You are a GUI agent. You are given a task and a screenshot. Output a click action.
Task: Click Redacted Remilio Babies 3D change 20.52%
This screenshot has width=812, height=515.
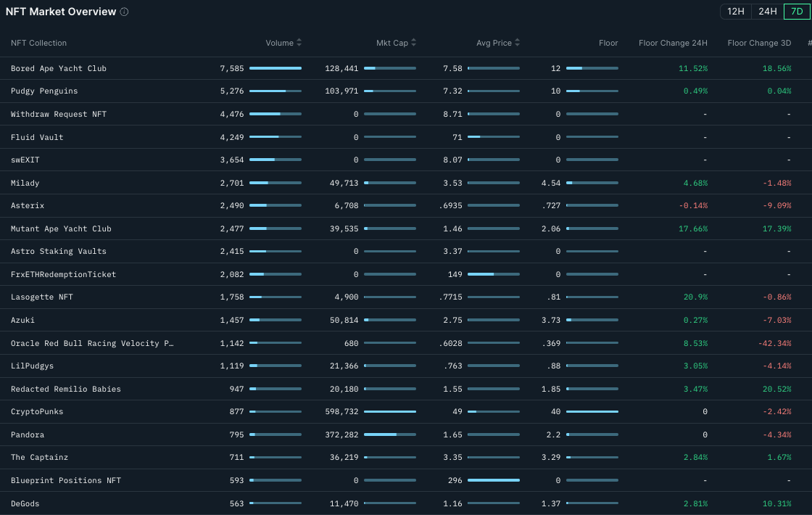tap(776, 389)
